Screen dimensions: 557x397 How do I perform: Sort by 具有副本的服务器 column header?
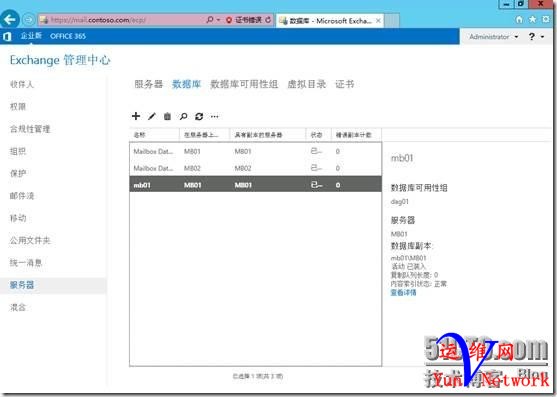[x=267, y=135]
